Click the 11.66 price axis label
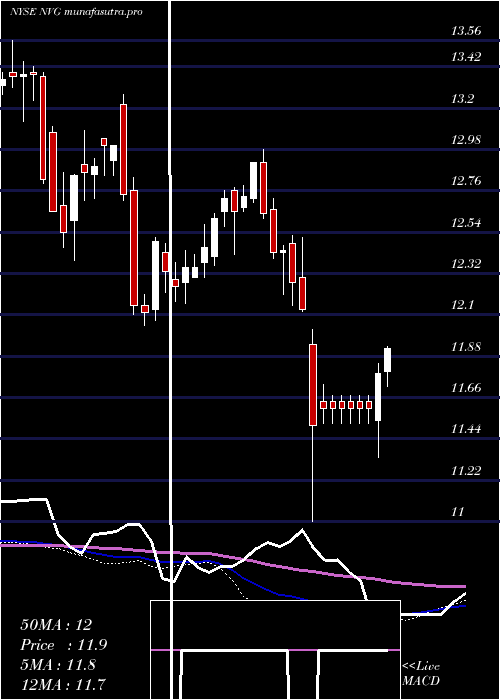 (x=466, y=387)
